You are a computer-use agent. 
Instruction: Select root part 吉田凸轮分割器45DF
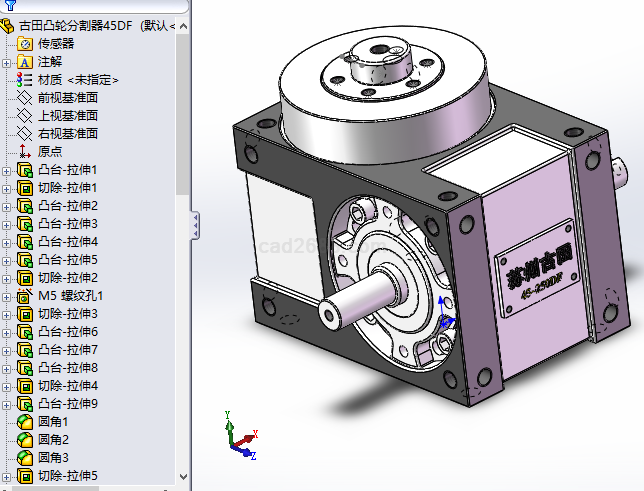[90, 25]
